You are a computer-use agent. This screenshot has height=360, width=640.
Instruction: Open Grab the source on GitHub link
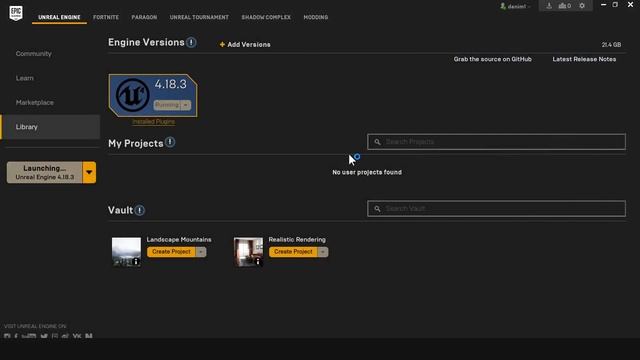(x=493, y=59)
